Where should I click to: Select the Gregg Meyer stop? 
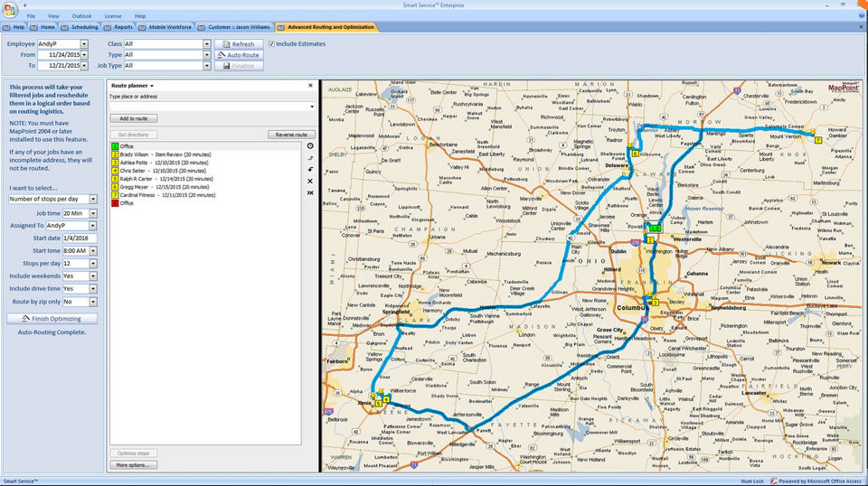point(205,187)
